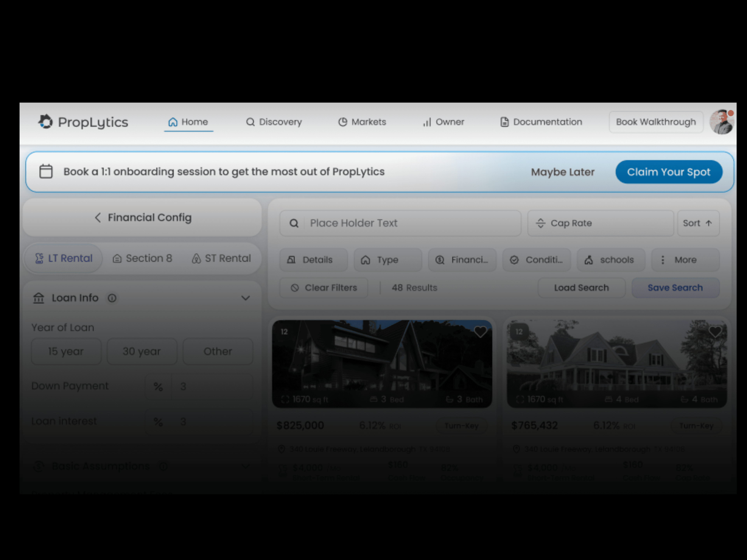Viewport: 747px width, 560px height.
Task: Open the Type filter dropdown
Action: point(387,260)
